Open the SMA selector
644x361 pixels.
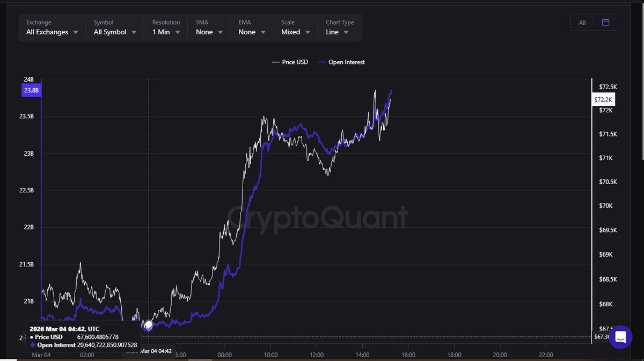click(209, 32)
